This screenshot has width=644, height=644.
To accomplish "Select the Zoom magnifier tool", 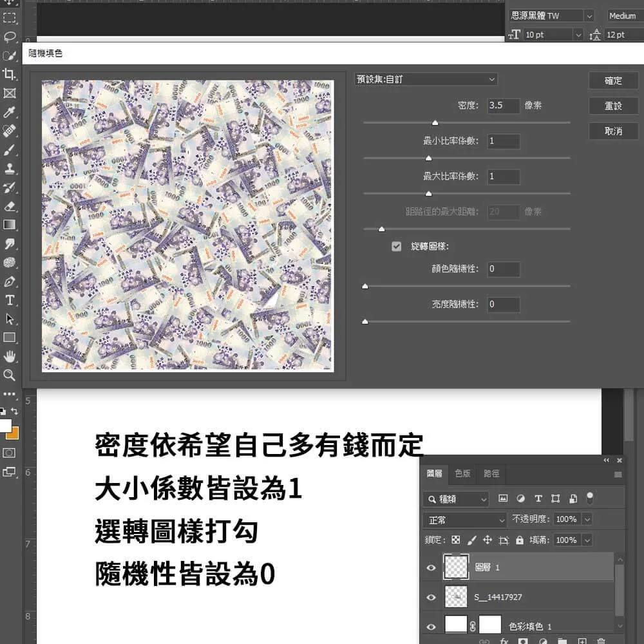I will pyautogui.click(x=10, y=375).
